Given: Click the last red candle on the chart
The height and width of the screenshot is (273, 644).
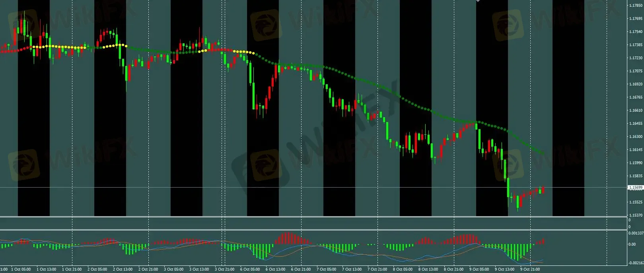Looking at the screenshot, I should tap(543, 190).
